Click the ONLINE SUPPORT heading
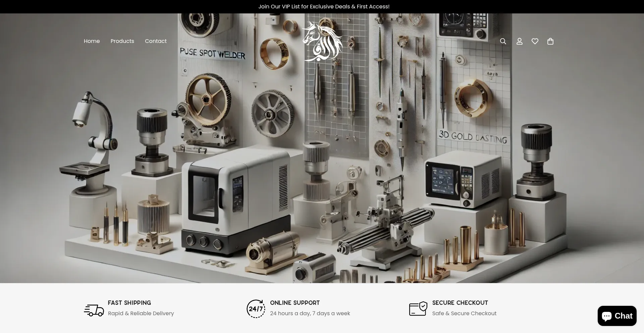 (x=295, y=303)
